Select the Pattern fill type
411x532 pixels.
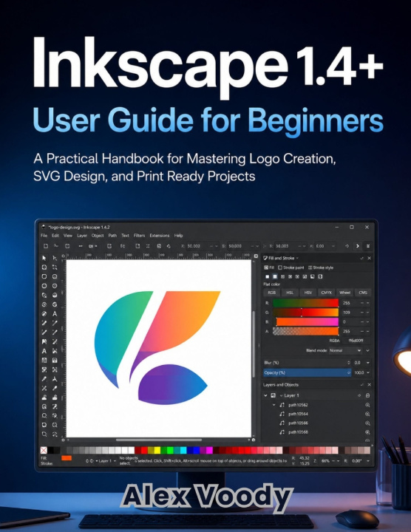(305, 276)
